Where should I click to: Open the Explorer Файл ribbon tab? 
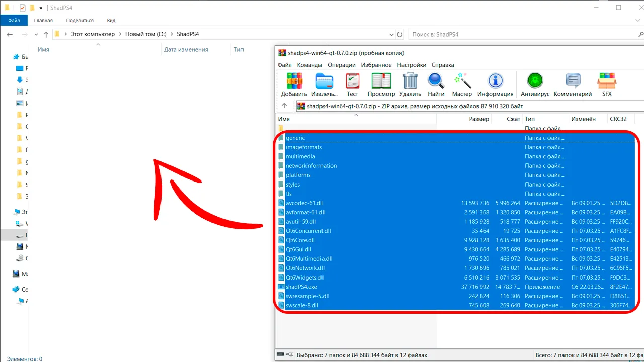[x=14, y=20]
